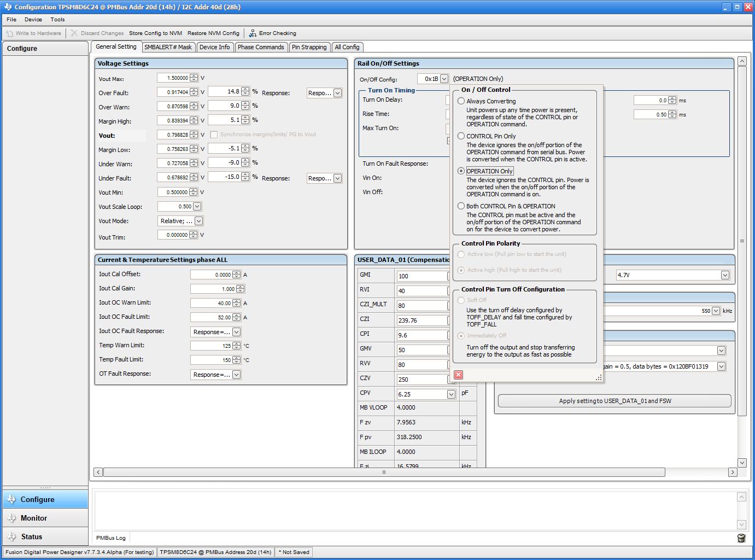Viewport: 755px width, 560px height.
Task: Close the On/Off Control popup via red X
Action: point(458,375)
